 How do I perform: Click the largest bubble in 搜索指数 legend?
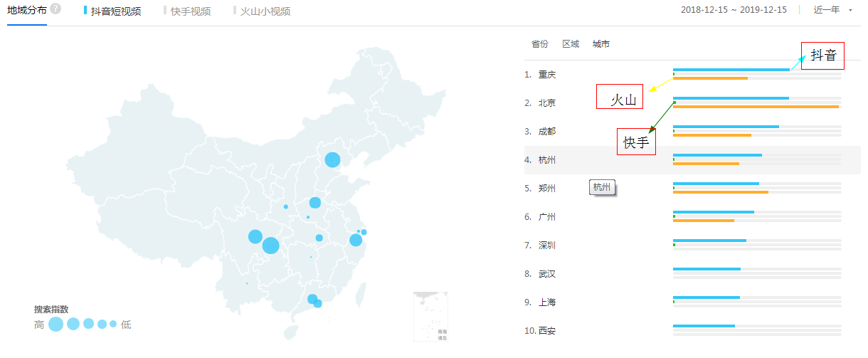(x=56, y=325)
